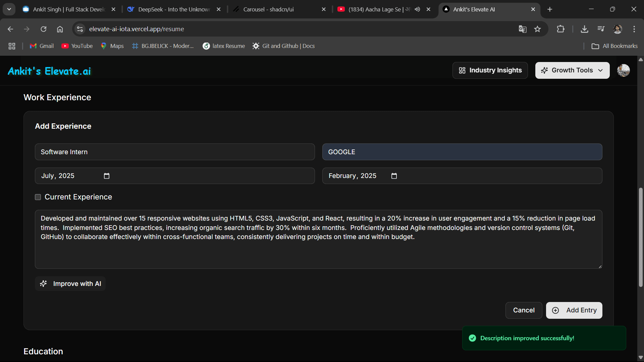The height and width of the screenshot is (362, 644).
Task: Open the apps grid in bookmarks bar
Action: click(12, 46)
